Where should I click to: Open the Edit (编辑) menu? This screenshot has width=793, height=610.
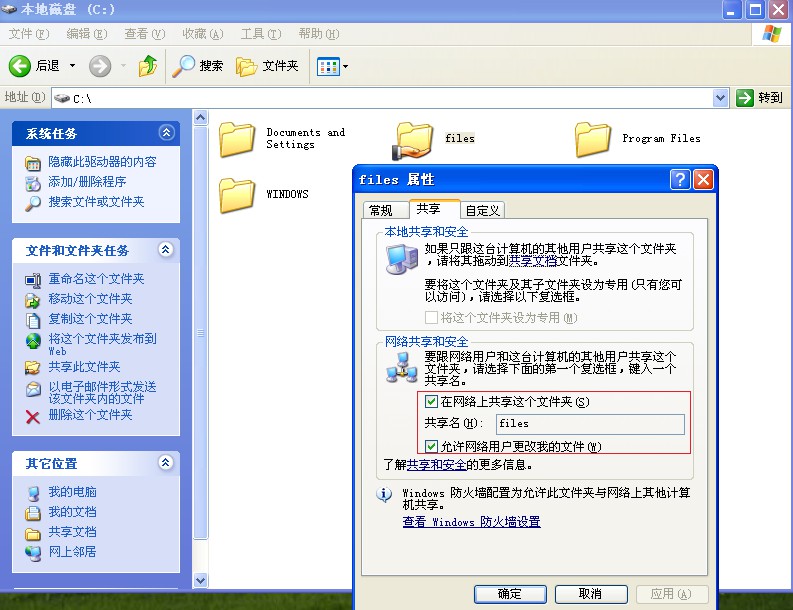coord(86,34)
